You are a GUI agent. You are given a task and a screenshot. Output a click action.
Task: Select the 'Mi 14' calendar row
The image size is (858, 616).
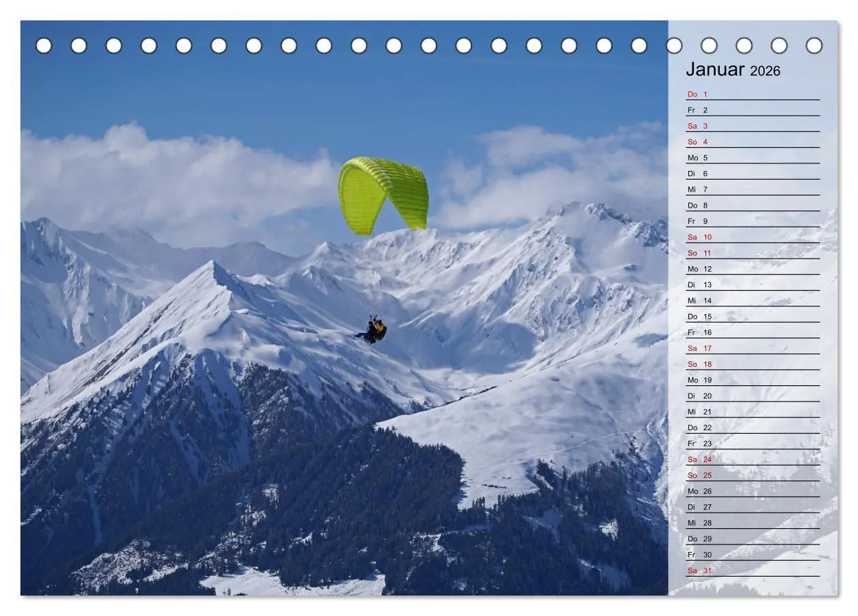pos(752,300)
